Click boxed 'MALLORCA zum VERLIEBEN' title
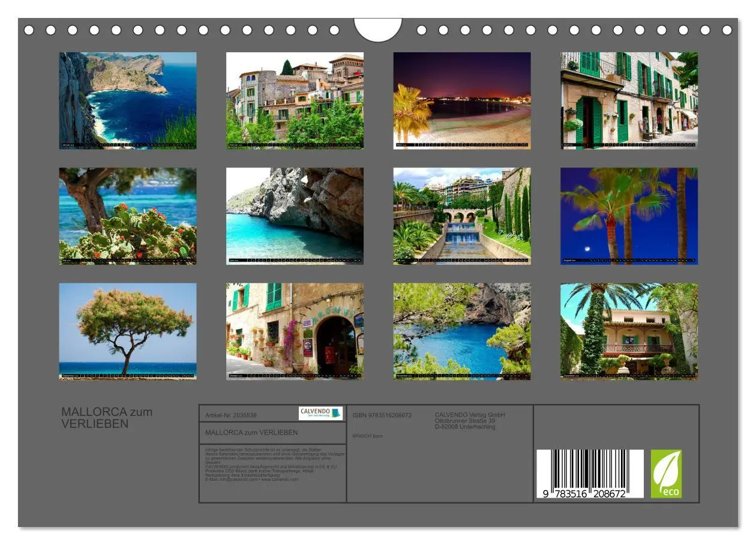756x545 pixels. click(x=251, y=432)
